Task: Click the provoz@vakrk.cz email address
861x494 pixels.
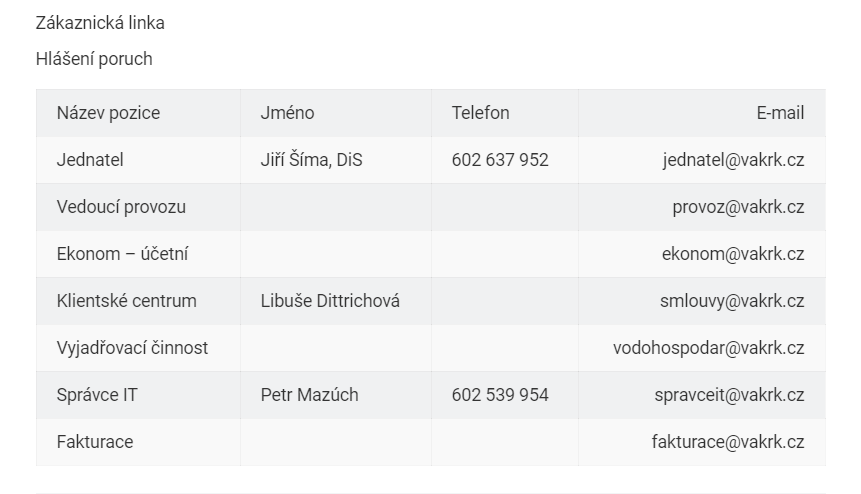Action: (738, 207)
